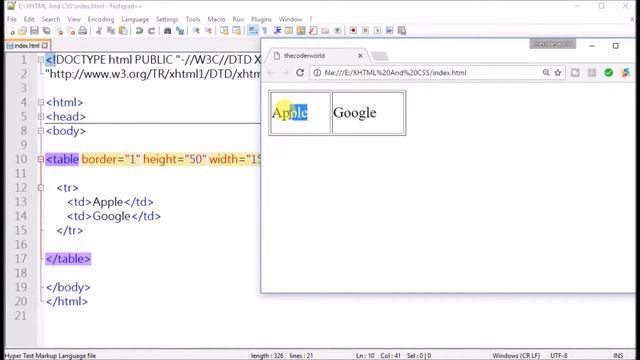Click the Zoom In toolbar icon
This screenshot has height=360, width=640.
(196, 31)
